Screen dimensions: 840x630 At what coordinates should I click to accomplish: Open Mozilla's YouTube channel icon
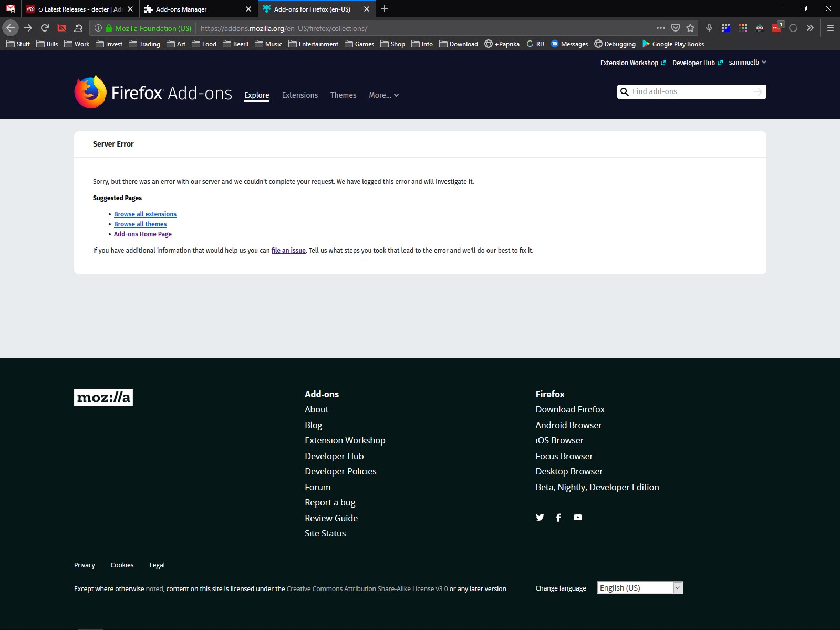click(x=578, y=518)
